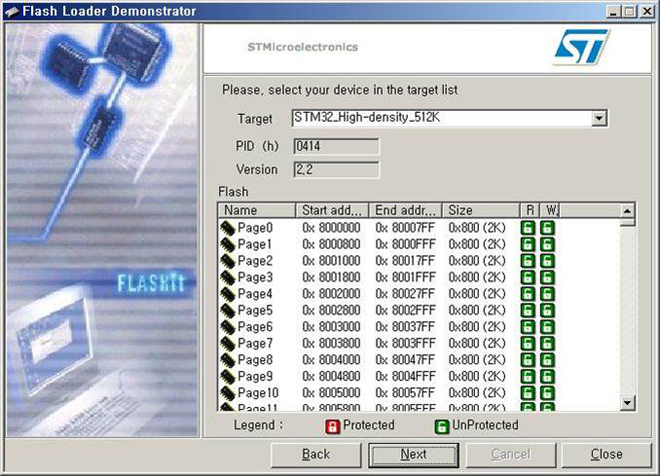Go to the previous step with Back
This screenshot has width=660, height=476.
pos(316,455)
